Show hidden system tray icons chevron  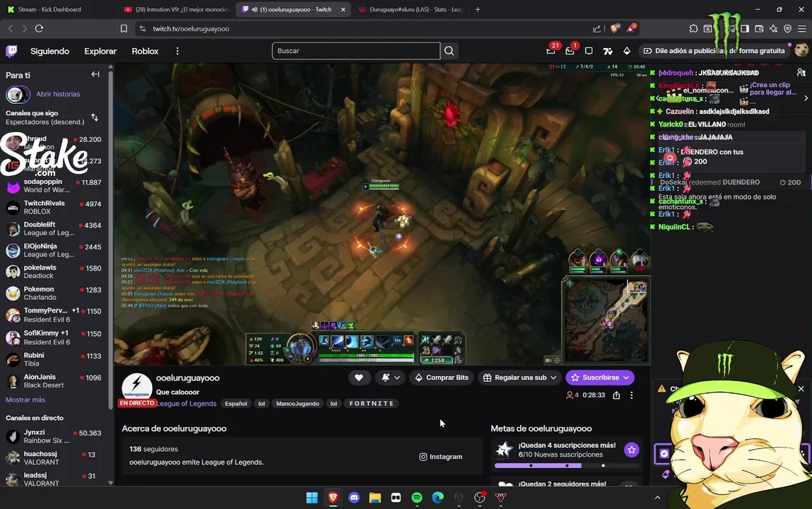pyautogui.click(x=658, y=498)
